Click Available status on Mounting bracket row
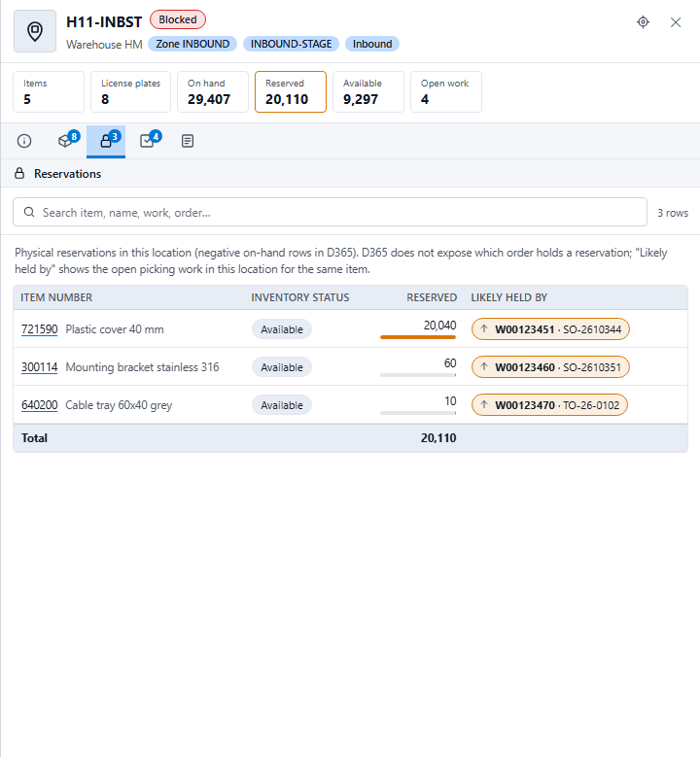Viewport: 700px width, 757px height. coord(282,367)
